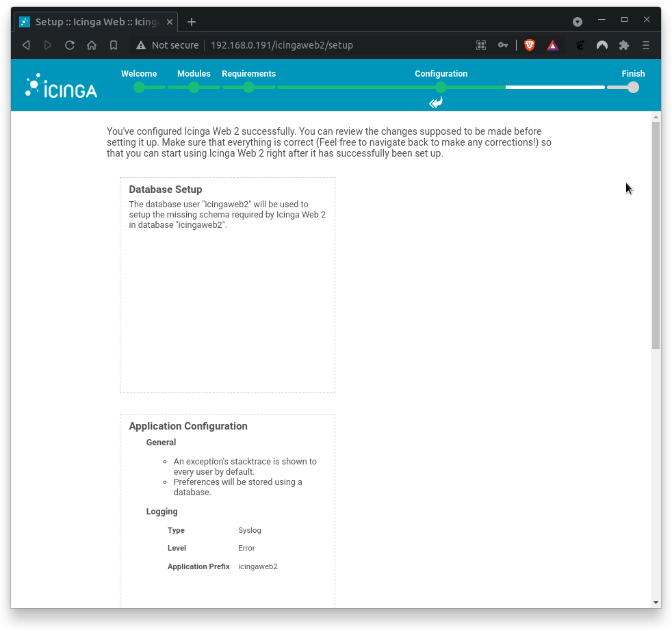Click the address bar URL field
Image resolution: width=672 pixels, height=630 pixels.
[283, 45]
